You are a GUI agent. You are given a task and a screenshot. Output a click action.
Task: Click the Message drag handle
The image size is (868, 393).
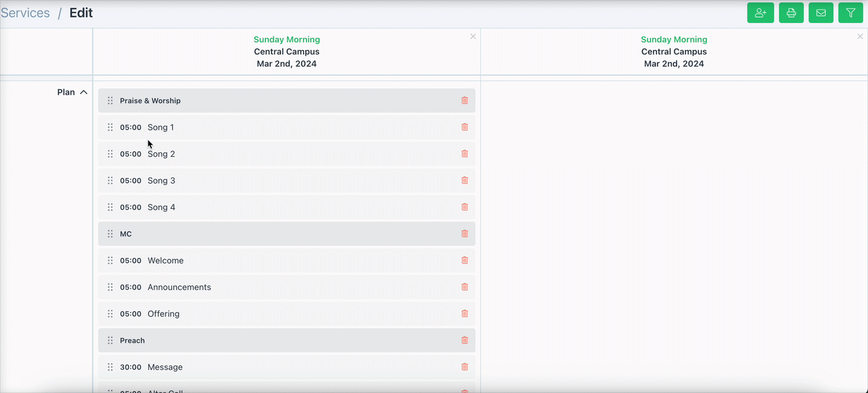110,367
